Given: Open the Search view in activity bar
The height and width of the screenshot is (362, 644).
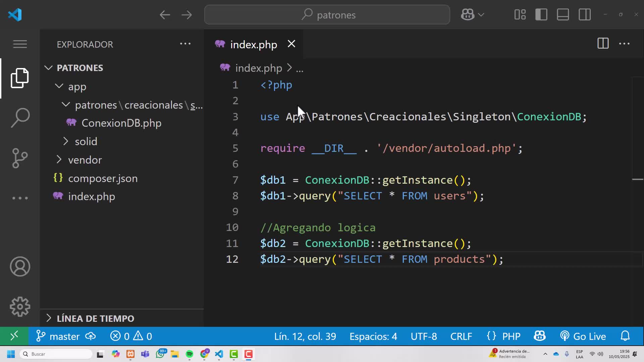Looking at the screenshot, I should [20, 118].
